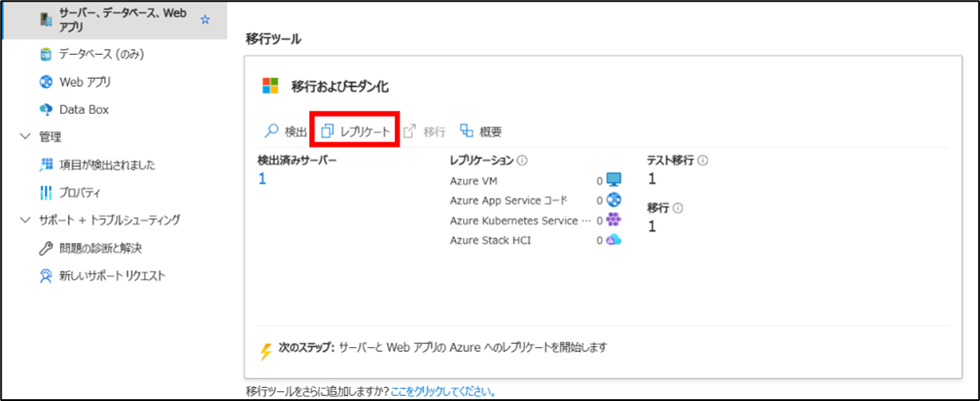Click the support request person icon
Screen dimensions: 980x401
pos(46,276)
